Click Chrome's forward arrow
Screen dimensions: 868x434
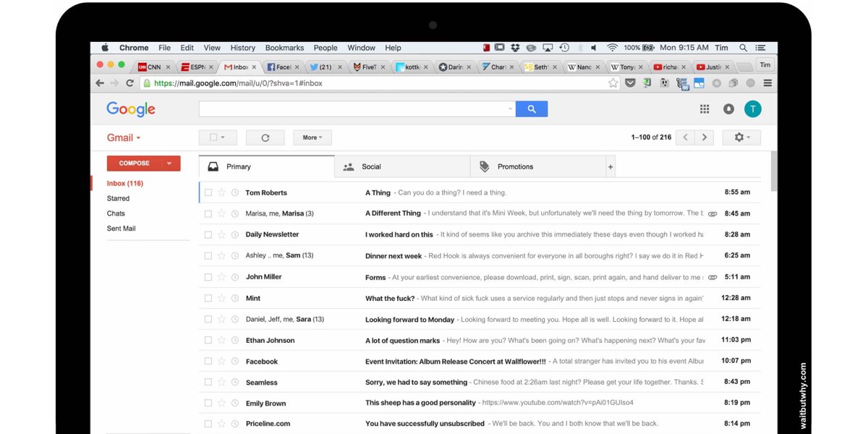point(115,83)
